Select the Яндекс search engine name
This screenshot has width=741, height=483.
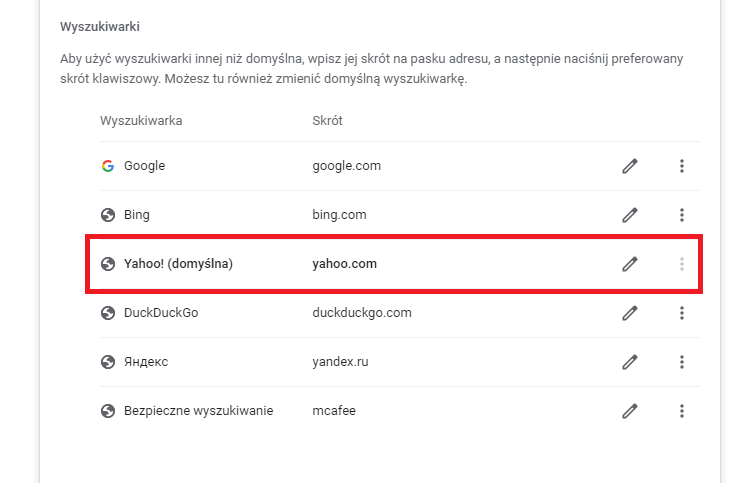146,362
